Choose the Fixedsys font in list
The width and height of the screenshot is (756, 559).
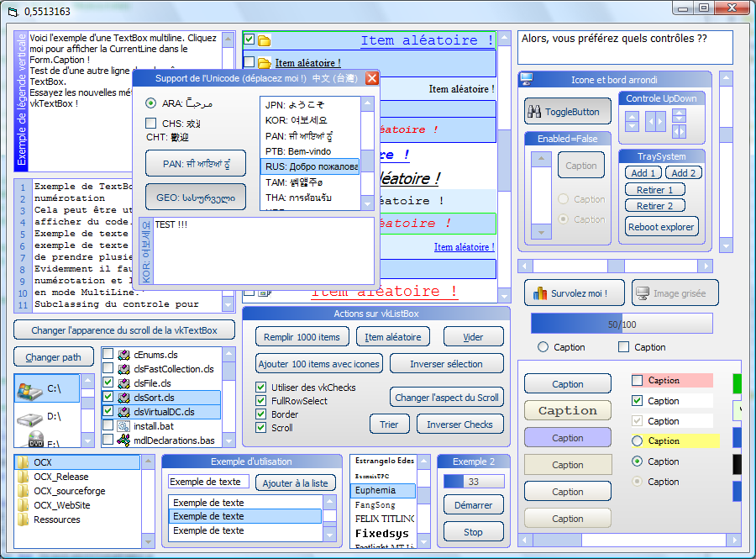point(382,534)
